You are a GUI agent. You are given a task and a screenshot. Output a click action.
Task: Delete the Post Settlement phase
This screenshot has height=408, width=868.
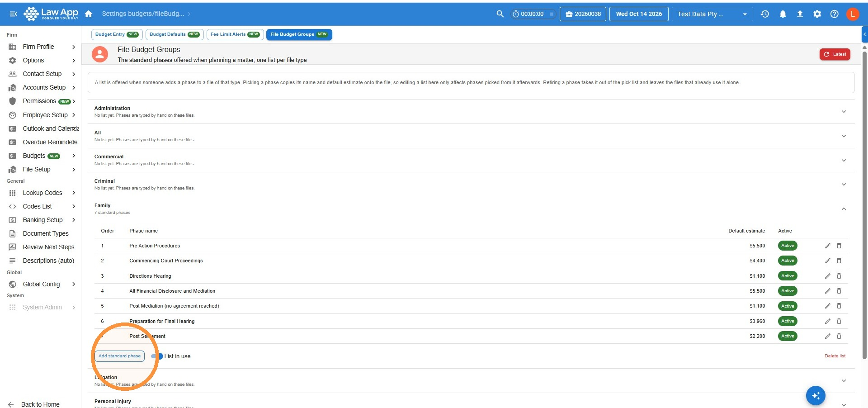coord(839,336)
